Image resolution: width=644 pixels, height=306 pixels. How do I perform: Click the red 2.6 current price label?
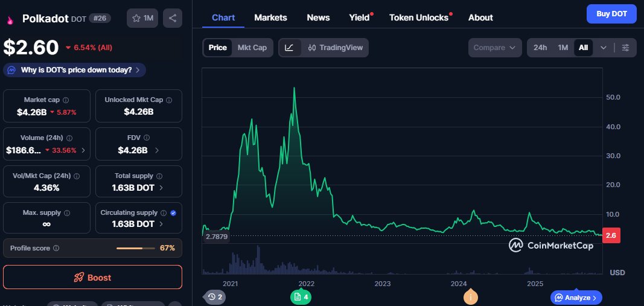(x=611, y=236)
